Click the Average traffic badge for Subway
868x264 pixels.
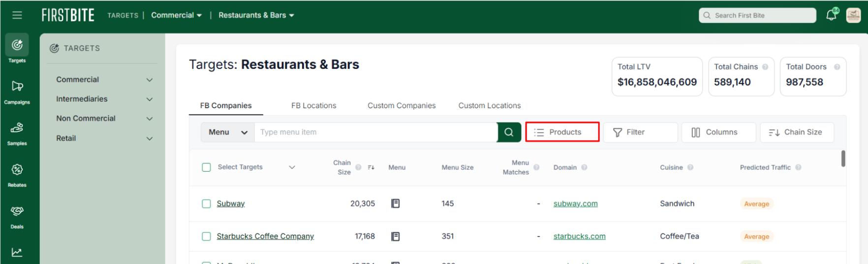(x=757, y=204)
